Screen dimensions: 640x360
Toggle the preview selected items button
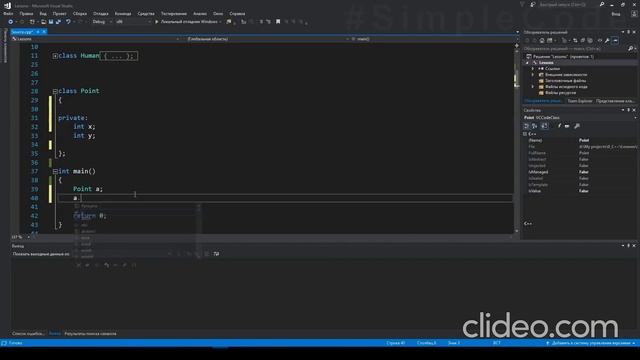click(x=616, y=40)
